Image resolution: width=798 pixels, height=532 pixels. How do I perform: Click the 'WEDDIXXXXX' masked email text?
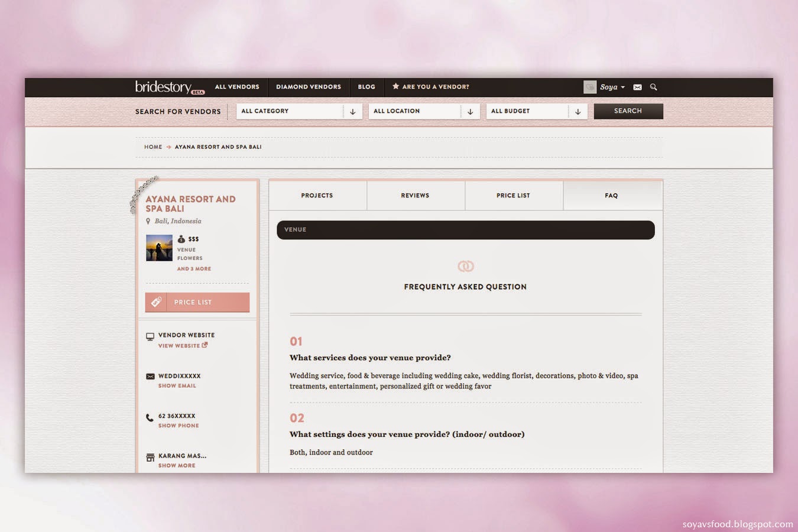180,376
